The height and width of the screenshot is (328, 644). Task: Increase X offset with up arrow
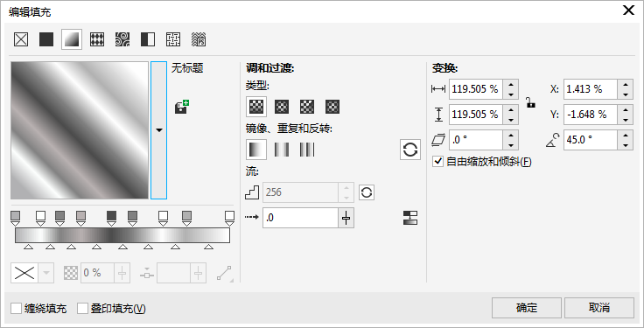tap(625, 84)
